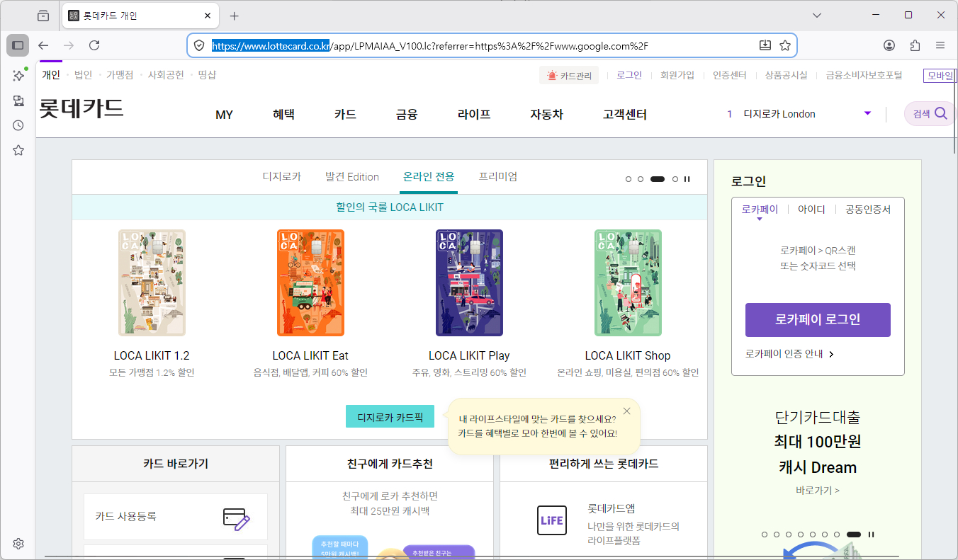Click the Firefox View icon
Viewport: 958px width, 560px height.
point(43,16)
